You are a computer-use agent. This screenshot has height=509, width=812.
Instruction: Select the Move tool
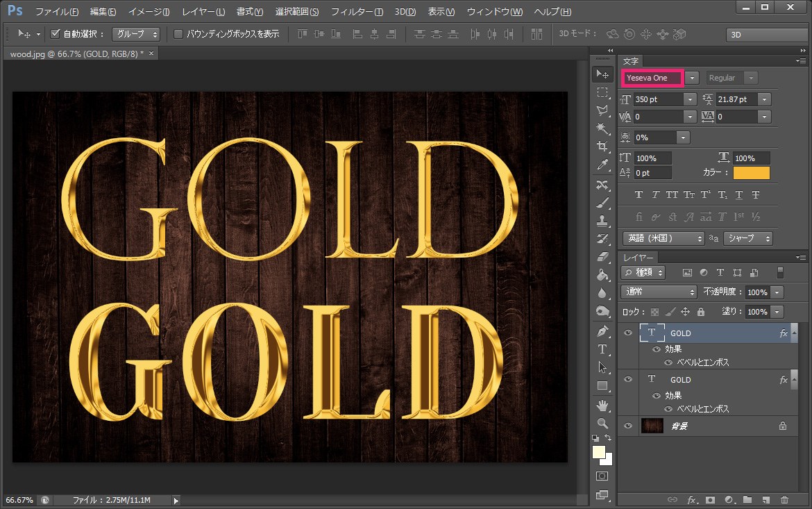tap(602, 73)
